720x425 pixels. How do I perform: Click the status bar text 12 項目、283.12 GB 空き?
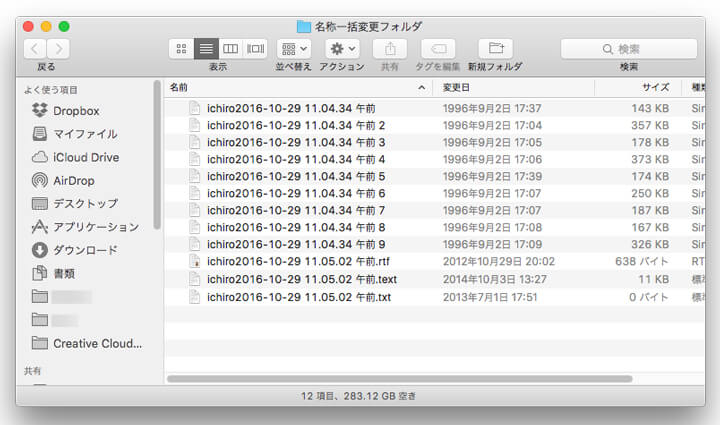click(x=358, y=396)
